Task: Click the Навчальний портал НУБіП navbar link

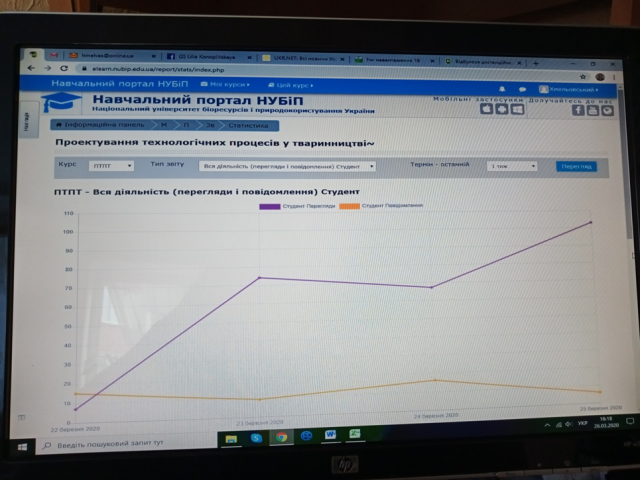Action: pos(120,84)
